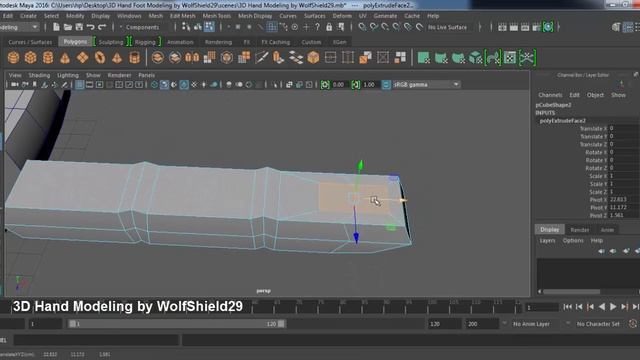Image resolution: width=640 pixels, height=360 pixels.
Task: Click the Save Scene disk icon
Action: pos(79,27)
